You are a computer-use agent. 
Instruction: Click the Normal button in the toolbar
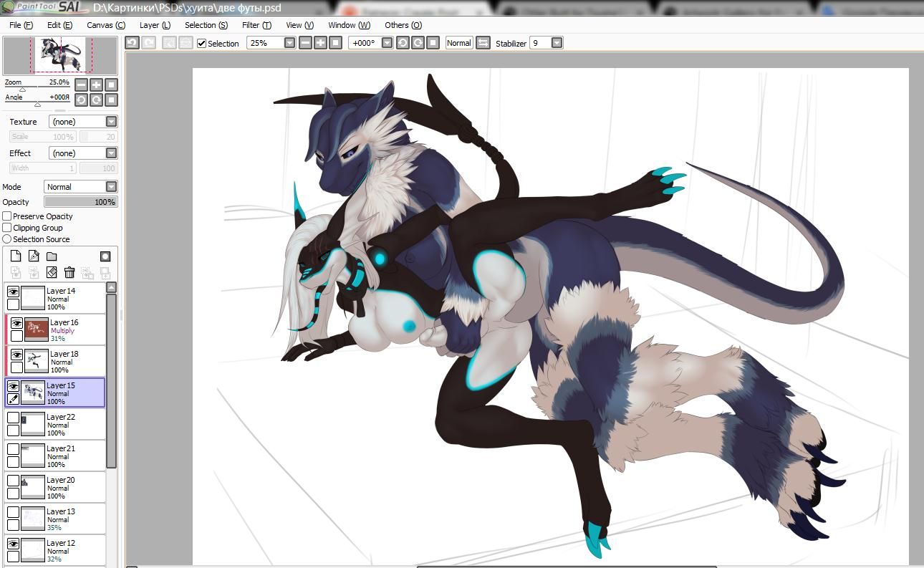(x=458, y=43)
